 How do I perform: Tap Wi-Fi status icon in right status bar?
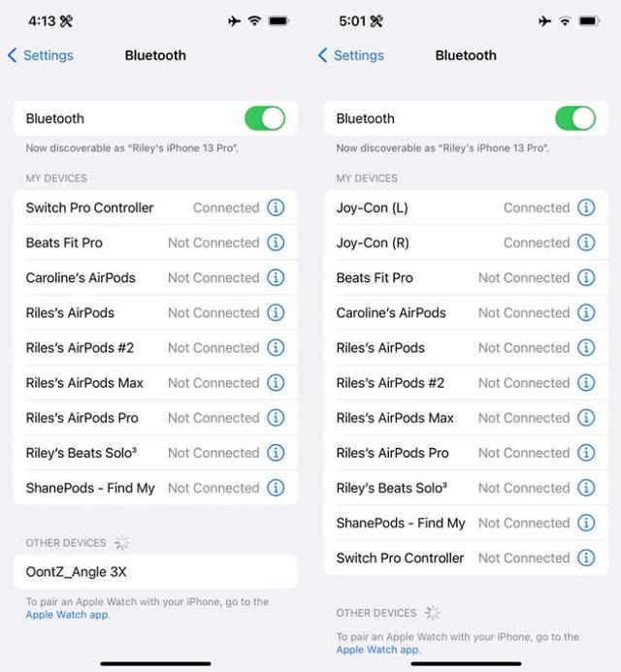point(566,21)
